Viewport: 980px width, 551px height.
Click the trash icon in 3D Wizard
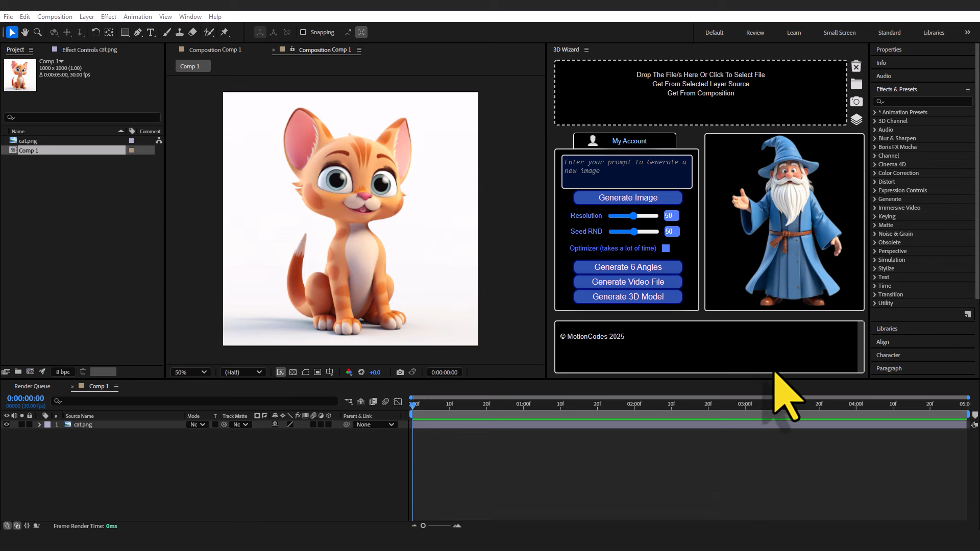click(x=856, y=66)
